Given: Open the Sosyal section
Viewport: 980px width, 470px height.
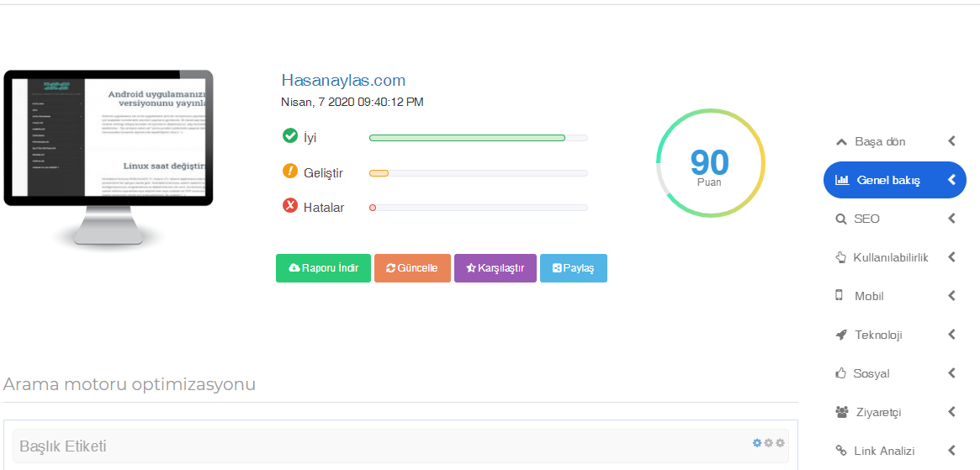Looking at the screenshot, I should click(895, 374).
